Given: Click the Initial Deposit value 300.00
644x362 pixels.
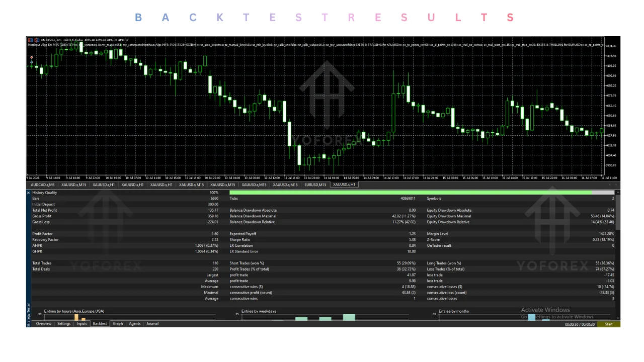Looking at the screenshot, I should (213, 204).
